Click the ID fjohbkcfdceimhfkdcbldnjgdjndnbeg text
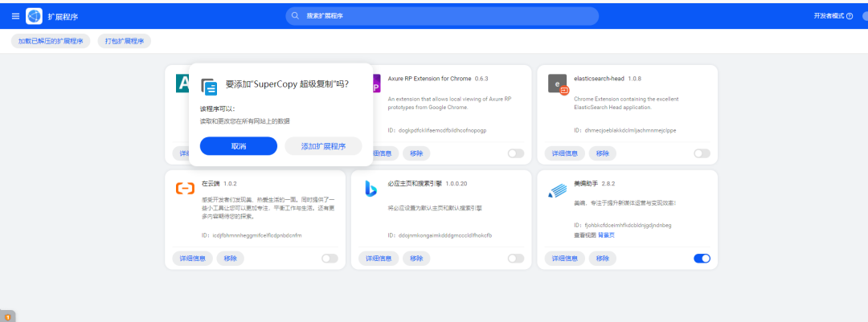The width and height of the screenshot is (868, 322). [623, 225]
